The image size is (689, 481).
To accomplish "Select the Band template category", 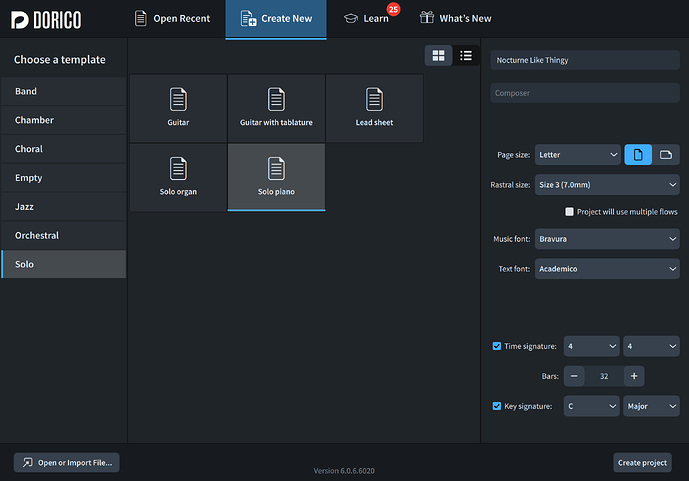I will click(x=64, y=91).
